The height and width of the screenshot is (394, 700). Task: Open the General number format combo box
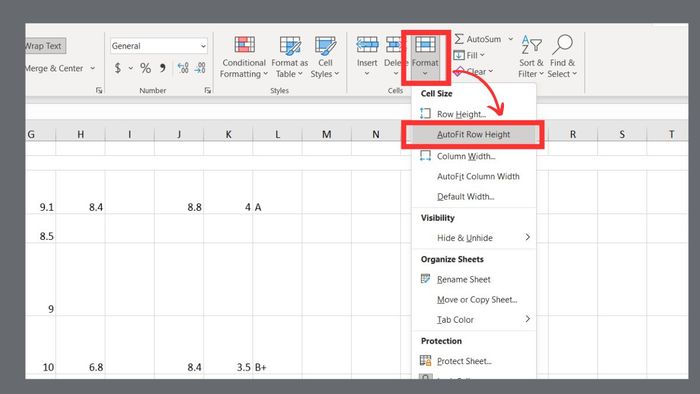point(158,46)
